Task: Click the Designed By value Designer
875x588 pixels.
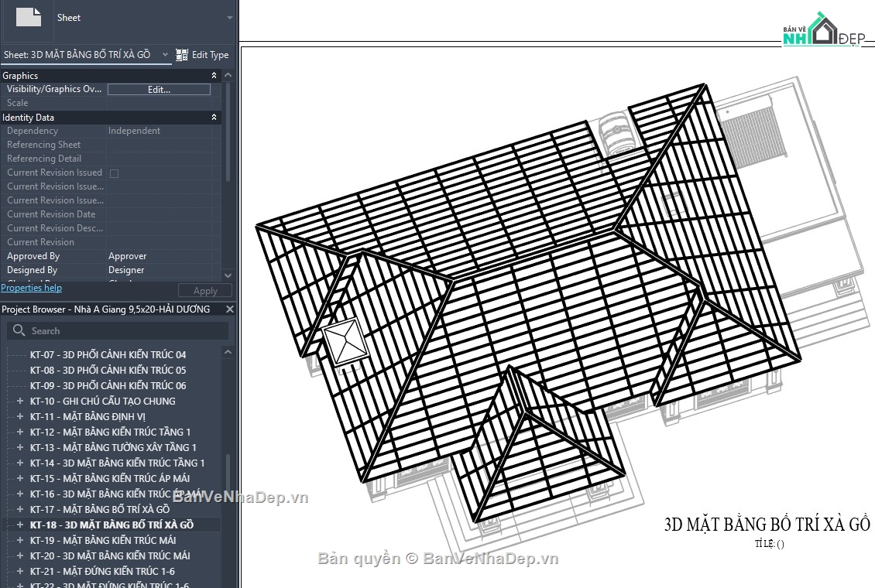Action: [x=126, y=270]
